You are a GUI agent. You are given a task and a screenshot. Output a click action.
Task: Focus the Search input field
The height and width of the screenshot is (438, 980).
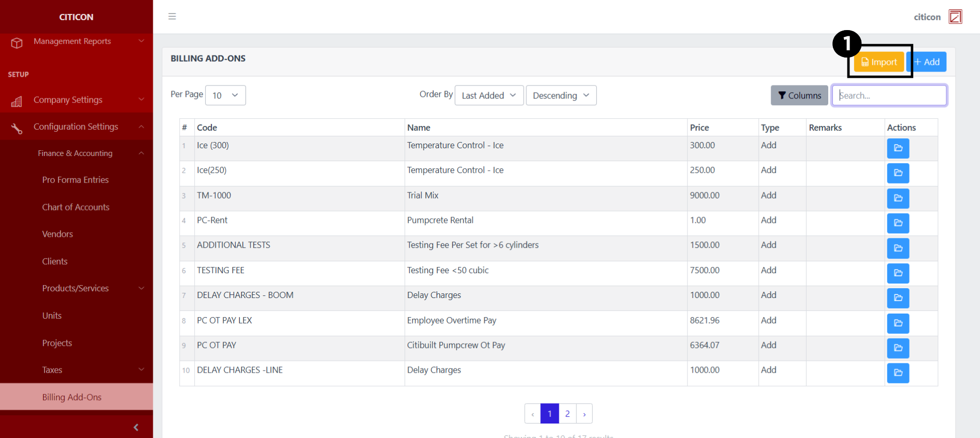(x=889, y=95)
